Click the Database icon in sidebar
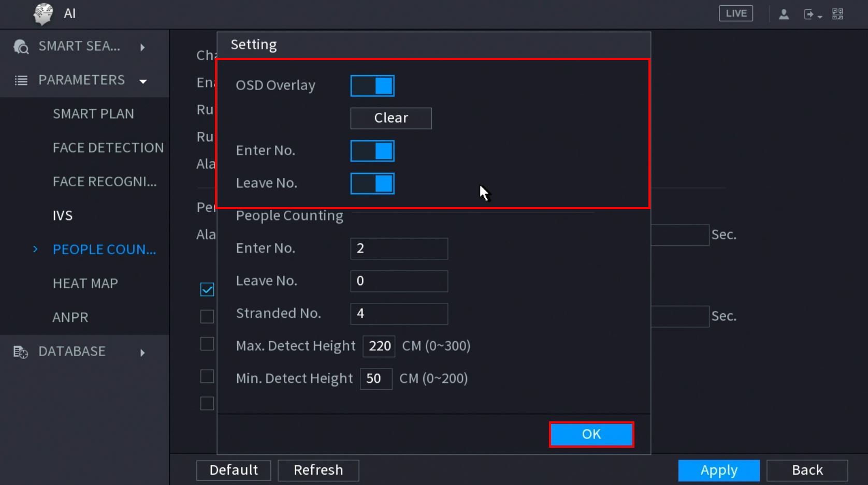 (x=21, y=352)
